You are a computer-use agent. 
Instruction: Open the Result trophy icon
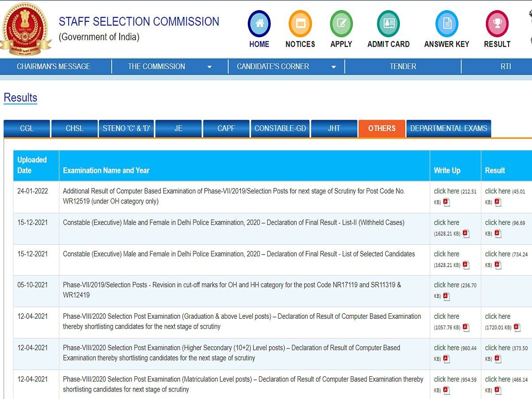[497, 23]
